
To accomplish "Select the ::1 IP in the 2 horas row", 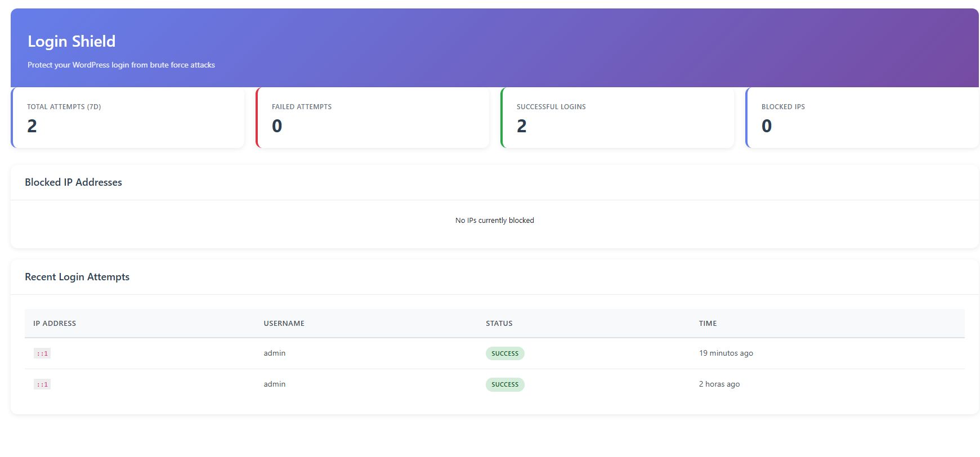I will point(42,384).
